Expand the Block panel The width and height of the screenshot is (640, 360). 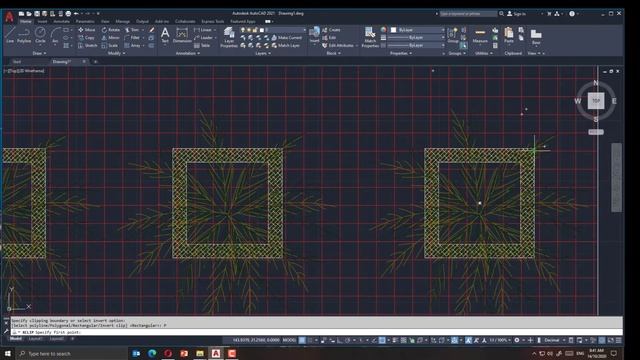(333, 53)
